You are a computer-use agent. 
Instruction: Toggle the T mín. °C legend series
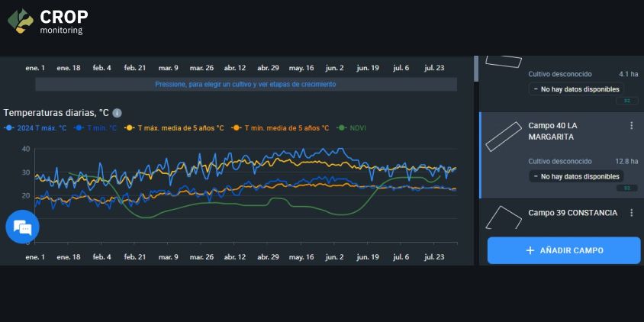click(x=95, y=128)
